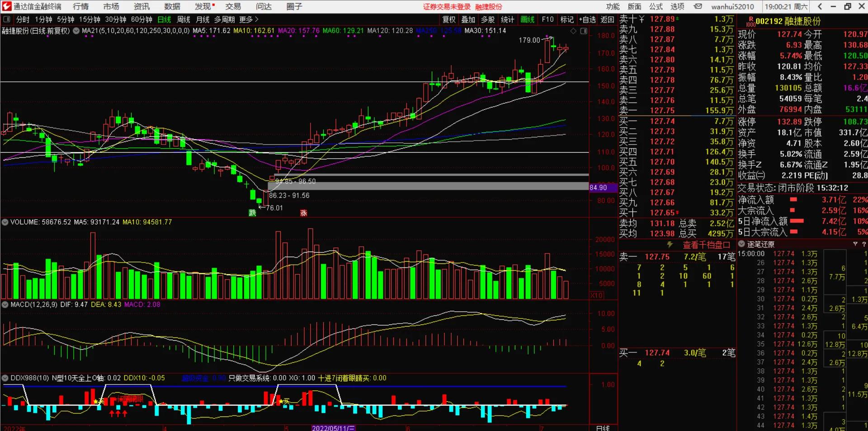This screenshot has width=868, height=431.
Task: Click the question mark help icon
Action: point(863,244)
